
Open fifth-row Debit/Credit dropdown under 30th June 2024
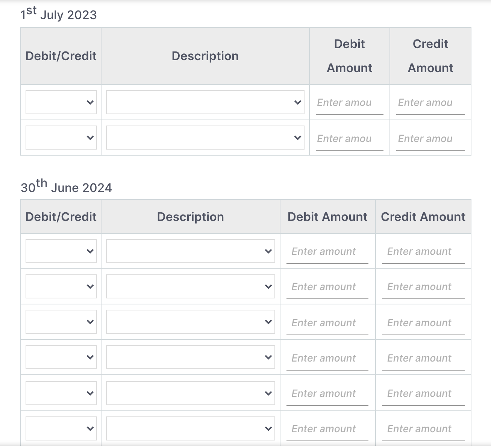(x=61, y=393)
